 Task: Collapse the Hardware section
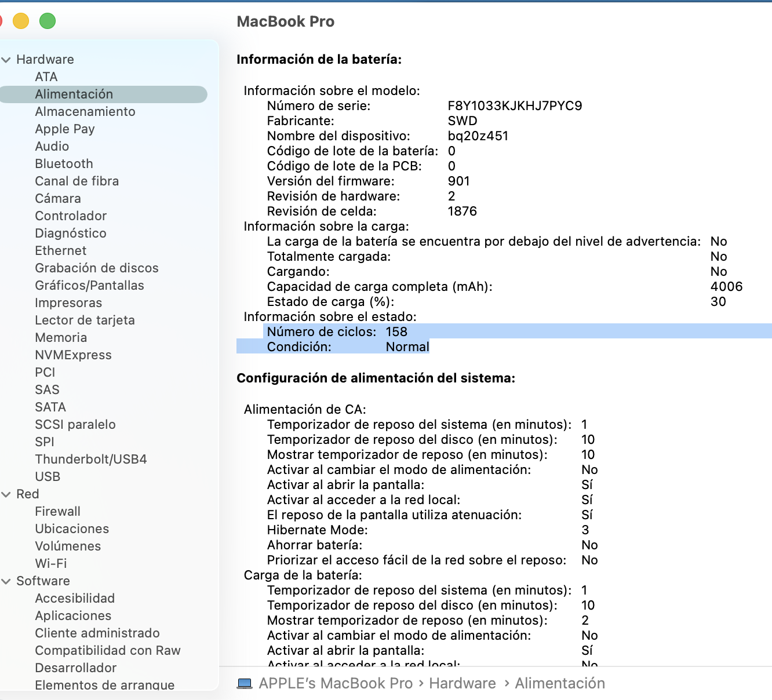[6, 60]
